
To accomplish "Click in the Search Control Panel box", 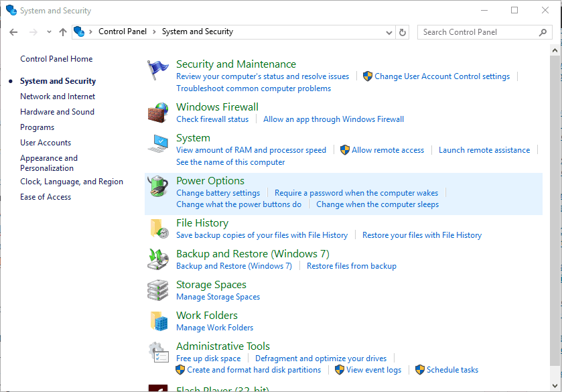I will pos(479,31).
